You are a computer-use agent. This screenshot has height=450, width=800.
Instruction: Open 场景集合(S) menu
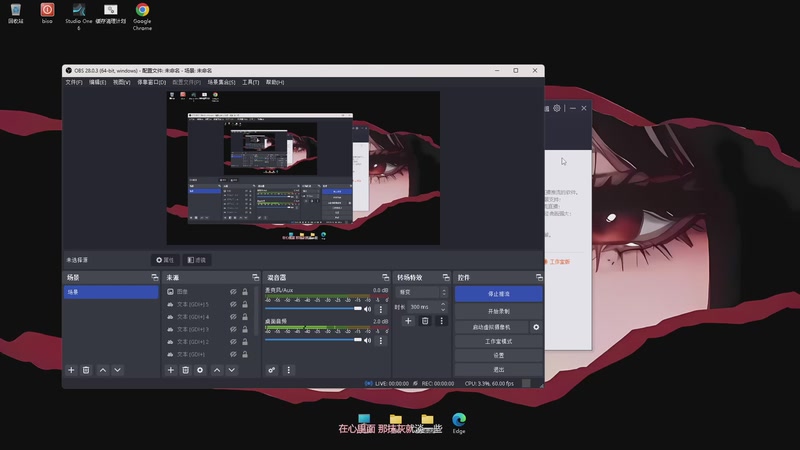tap(221, 82)
